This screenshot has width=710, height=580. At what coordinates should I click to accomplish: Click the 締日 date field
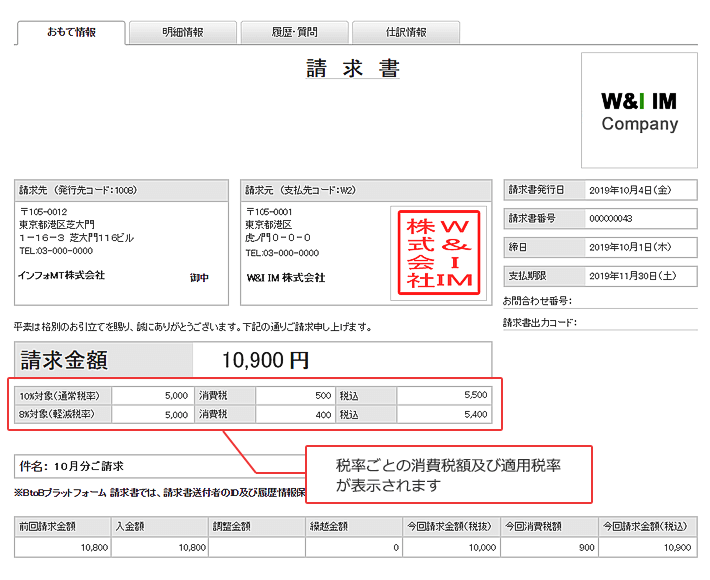tap(641, 246)
